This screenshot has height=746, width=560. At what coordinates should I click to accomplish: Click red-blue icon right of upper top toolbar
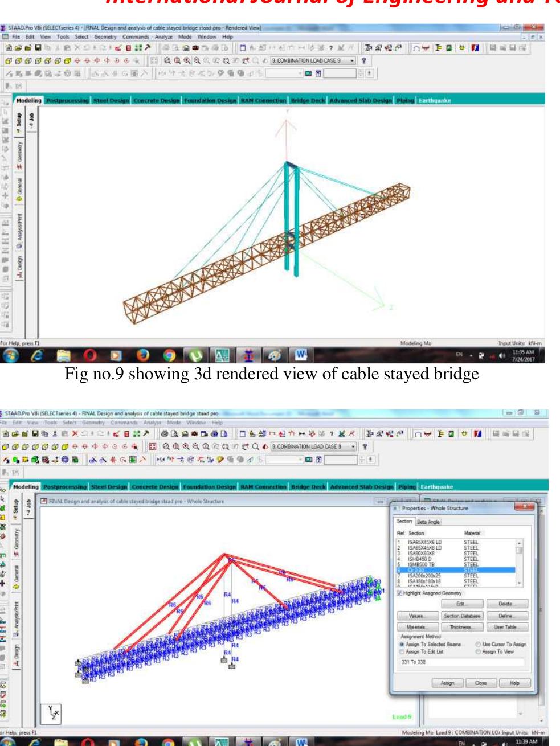click(476, 48)
